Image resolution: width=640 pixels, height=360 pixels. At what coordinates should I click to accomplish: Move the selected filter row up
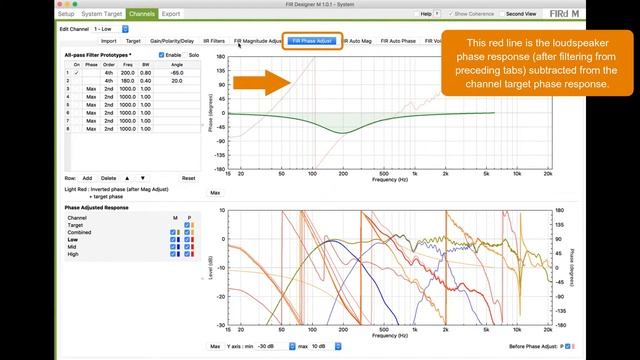coord(127,178)
